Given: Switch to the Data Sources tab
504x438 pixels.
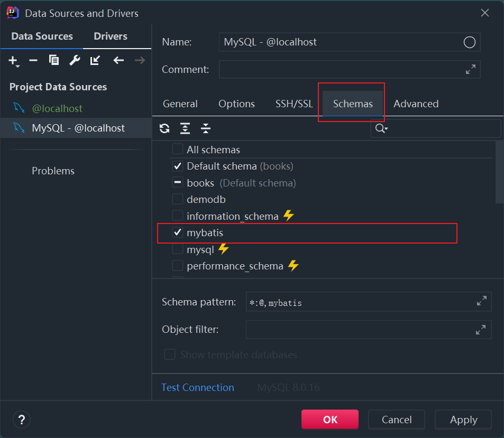Looking at the screenshot, I should point(42,36).
